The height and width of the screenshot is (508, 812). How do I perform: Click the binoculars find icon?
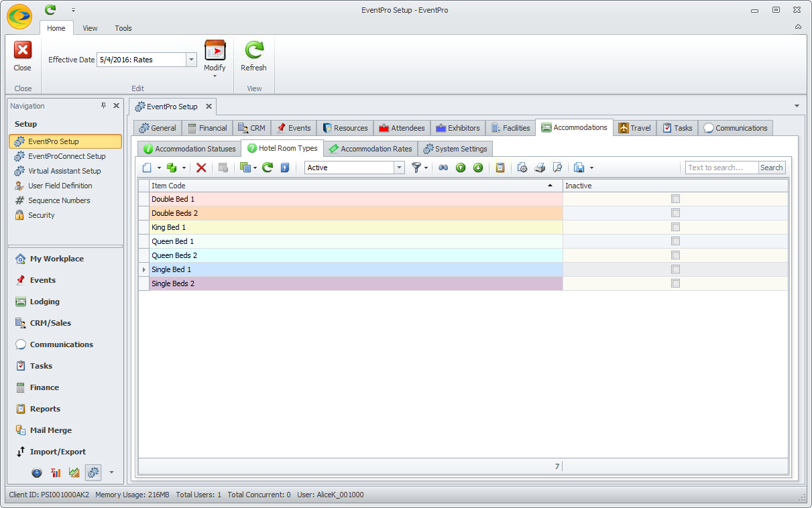[x=443, y=168]
